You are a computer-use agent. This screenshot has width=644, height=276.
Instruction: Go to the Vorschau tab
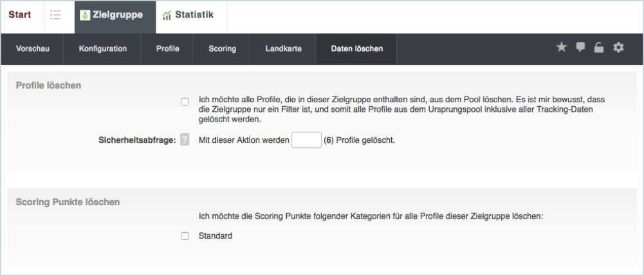tap(32, 48)
